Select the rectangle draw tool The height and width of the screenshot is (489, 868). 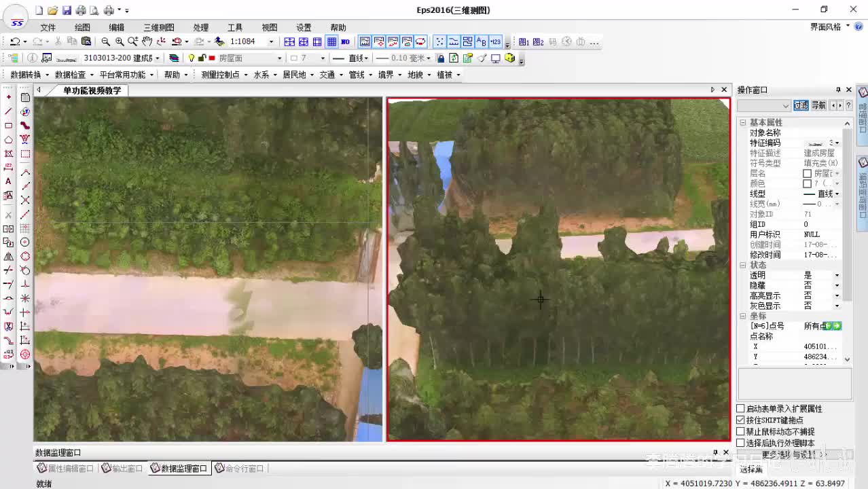[8, 126]
